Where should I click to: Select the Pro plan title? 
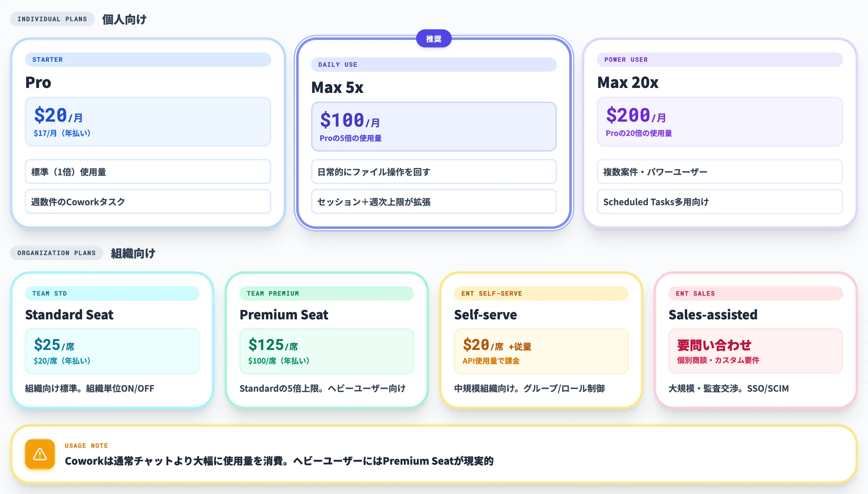[x=38, y=82]
